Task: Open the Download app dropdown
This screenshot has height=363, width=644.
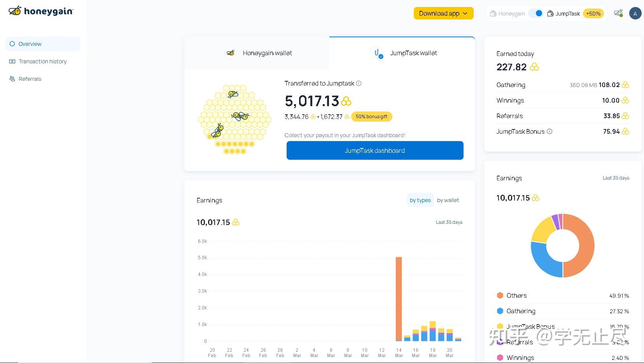Action: click(x=443, y=13)
